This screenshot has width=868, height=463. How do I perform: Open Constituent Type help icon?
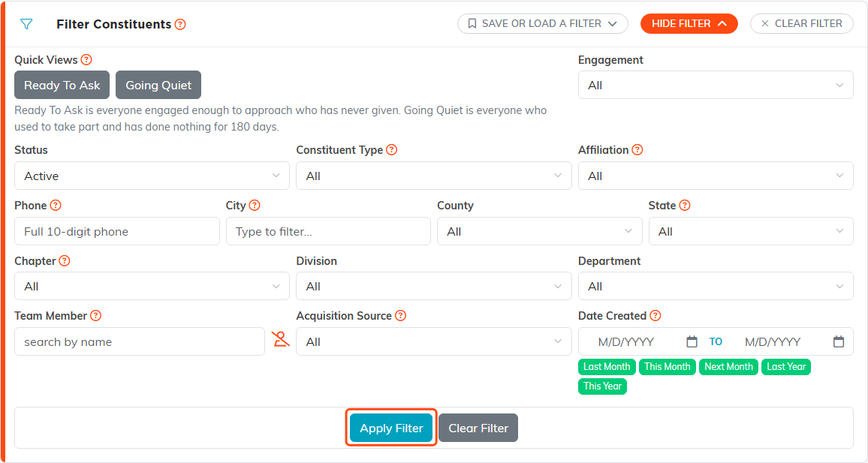[391, 150]
